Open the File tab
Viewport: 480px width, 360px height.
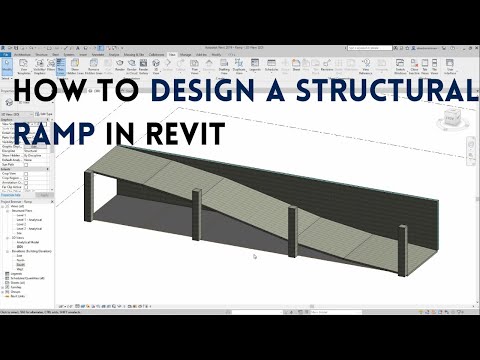[6, 55]
